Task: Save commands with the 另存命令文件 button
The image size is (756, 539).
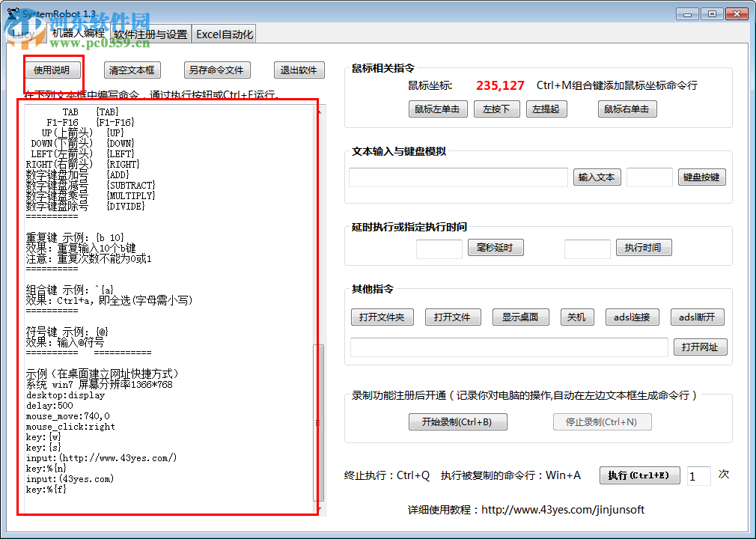Action: point(217,69)
